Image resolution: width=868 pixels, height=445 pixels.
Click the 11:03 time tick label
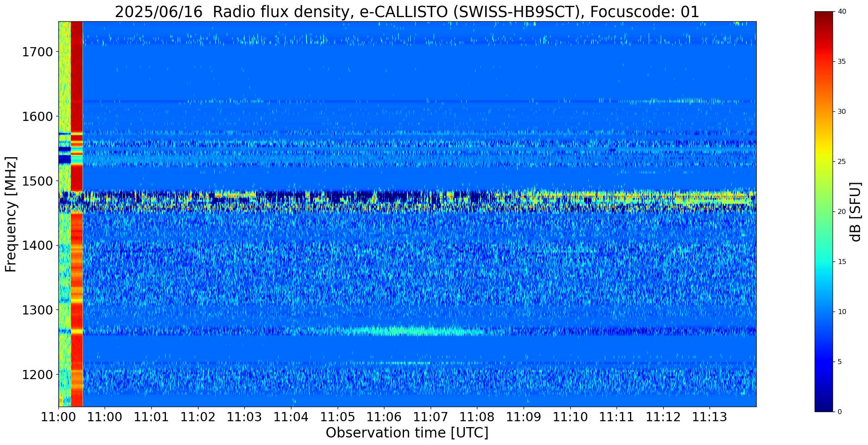pos(244,417)
